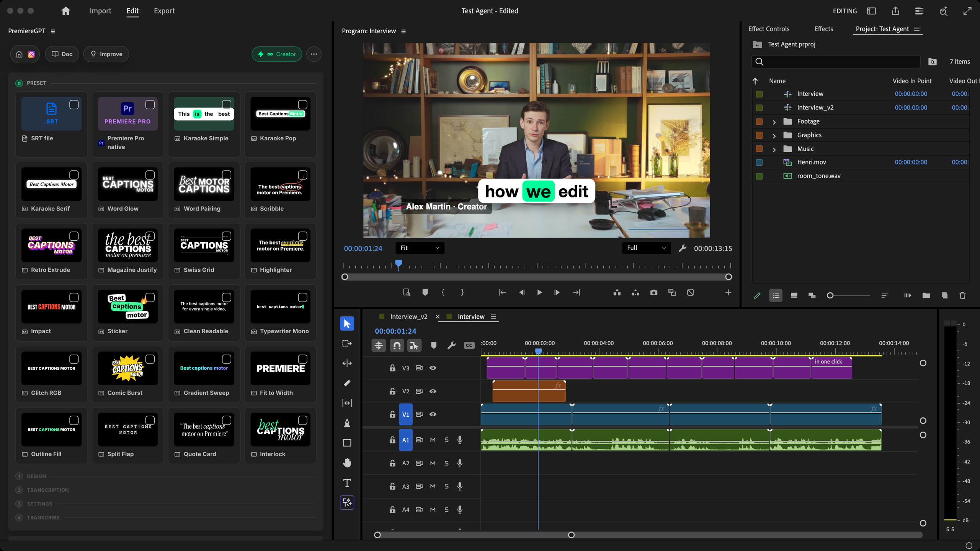The image size is (980, 551).
Task: Play the sequence in Program monitor
Action: pos(539,292)
